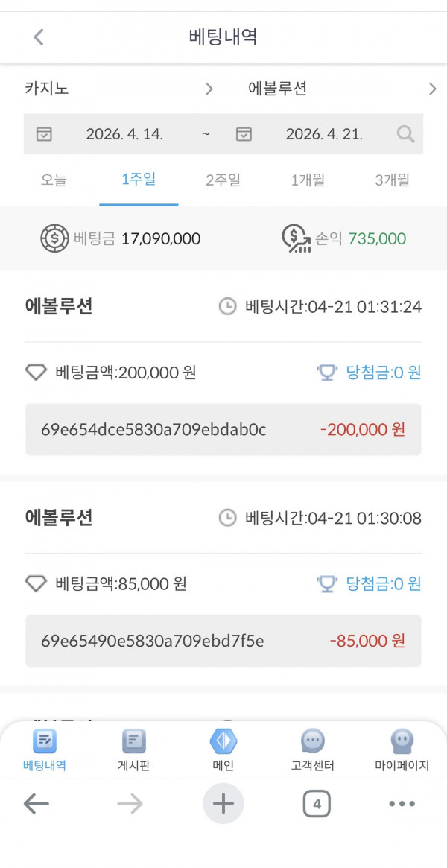The image size is (447, 868).
Task: Click the diamond icon beside 베팅금액 200,000
Action: coord(33,372)
